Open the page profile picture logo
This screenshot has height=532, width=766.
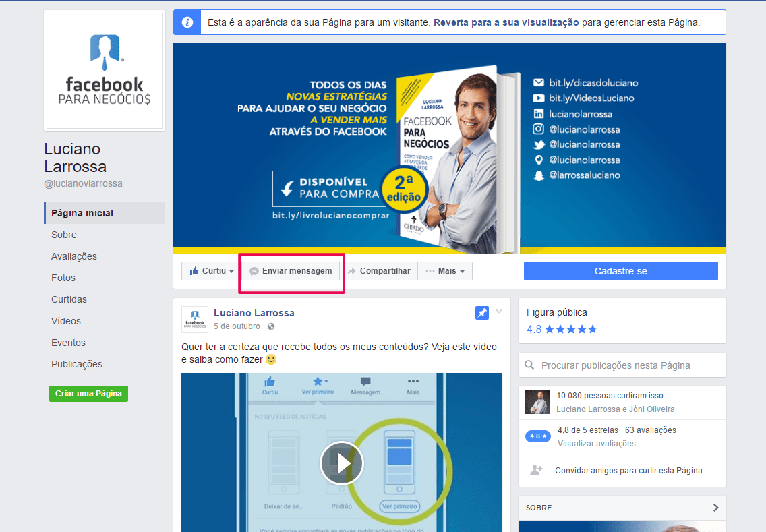coord(105,71)
